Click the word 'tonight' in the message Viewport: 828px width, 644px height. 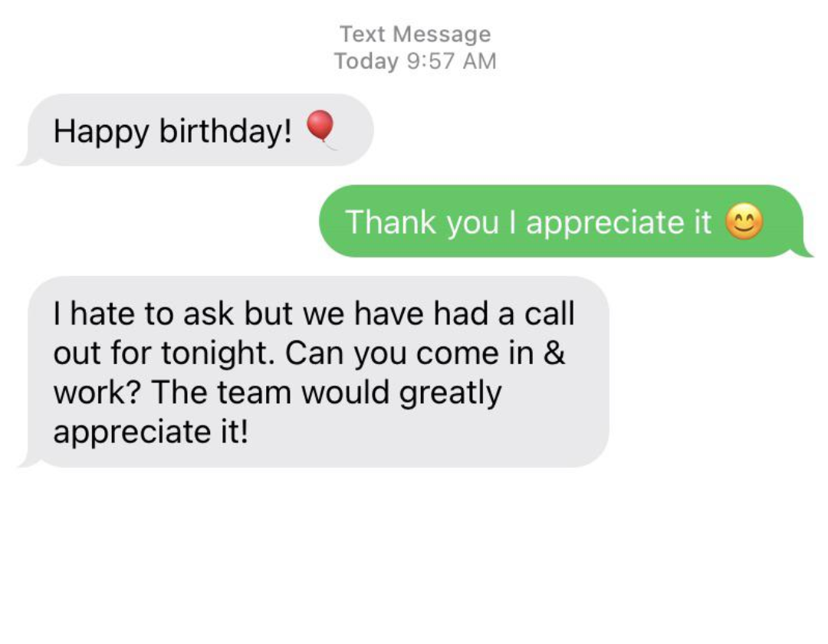(218, 353)
